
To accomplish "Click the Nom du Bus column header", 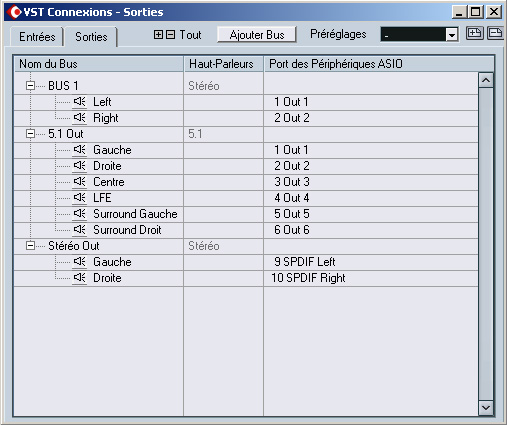I will click(x=99, y=64).
